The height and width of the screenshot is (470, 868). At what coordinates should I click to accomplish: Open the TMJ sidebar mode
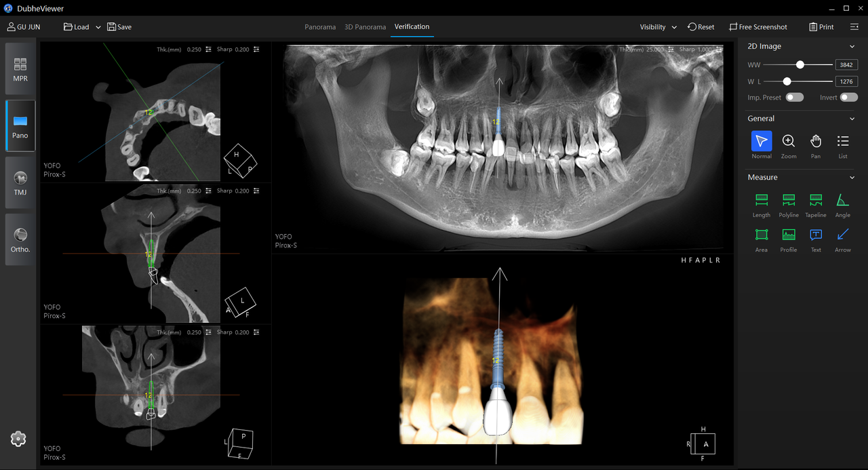point(20,183)
